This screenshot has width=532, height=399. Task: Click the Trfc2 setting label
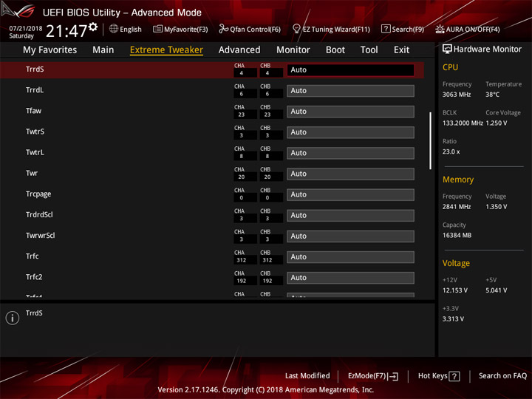coord(34,277)
